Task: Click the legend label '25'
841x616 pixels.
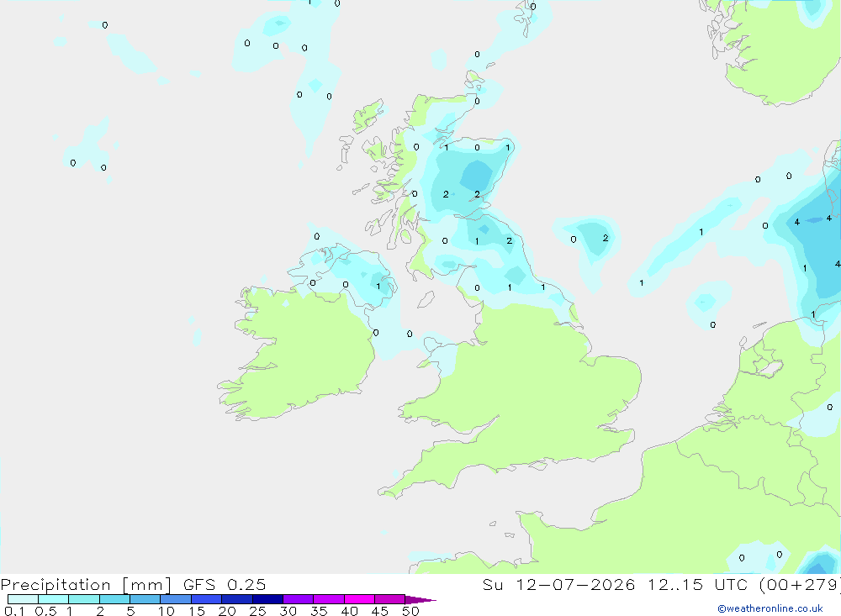Action: (x=257, y=611)
